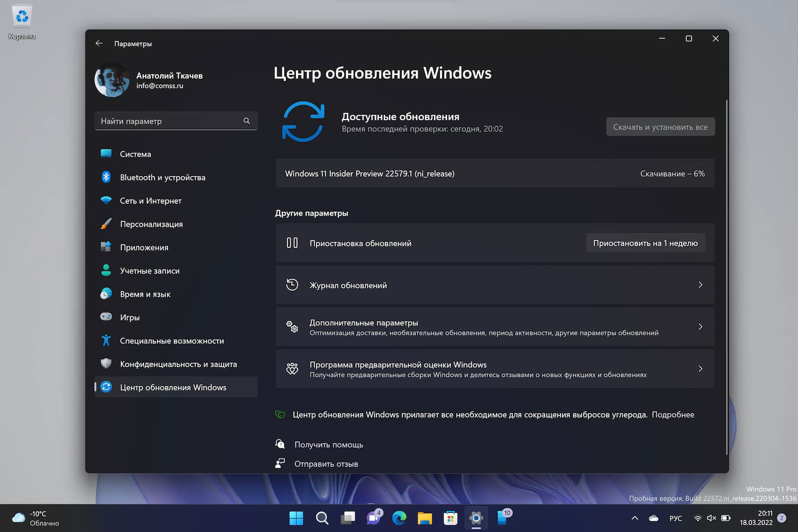798x532 pixels.
Task: Expand Журнал обновлений
Action: pos(495,285)
